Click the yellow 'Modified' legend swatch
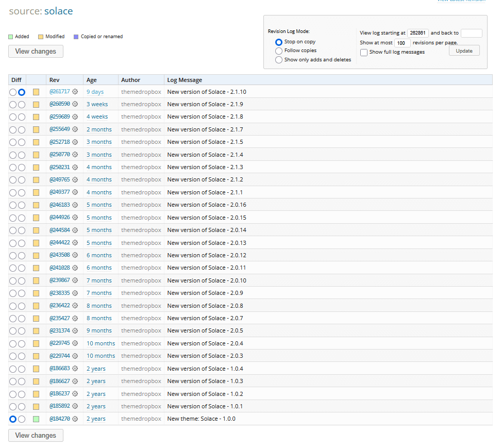This screenshot has height=448, width=502. (x=41, y=36)
